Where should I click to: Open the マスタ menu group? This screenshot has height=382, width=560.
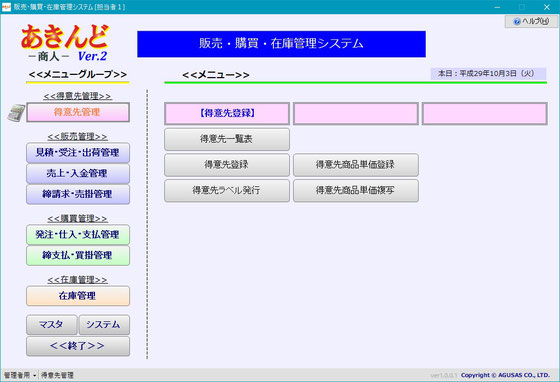coord(52,325)
